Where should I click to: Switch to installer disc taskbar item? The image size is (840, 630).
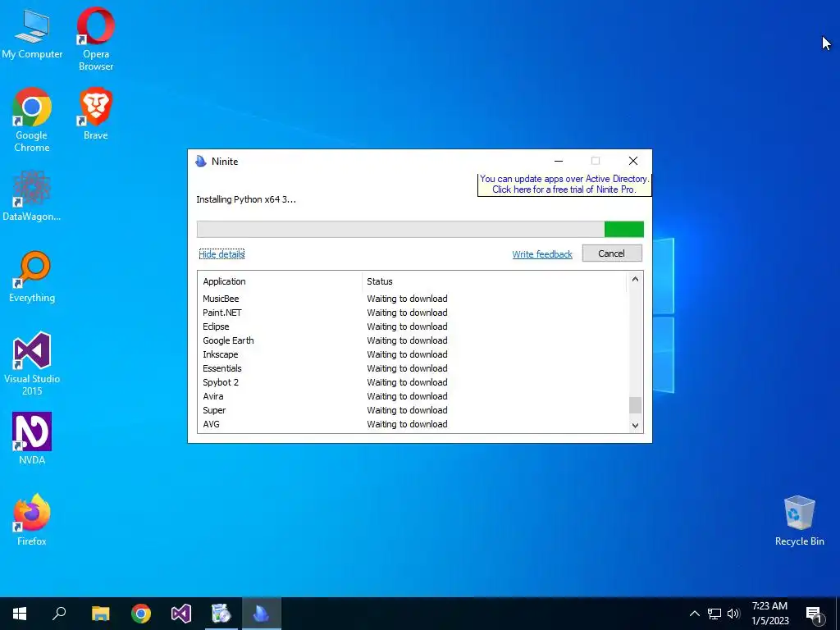pos(221,614)
